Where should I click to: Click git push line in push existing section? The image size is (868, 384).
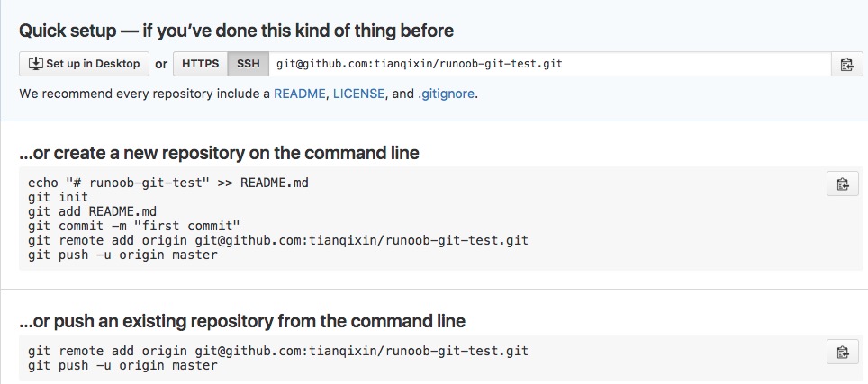(x=122, y=365)
